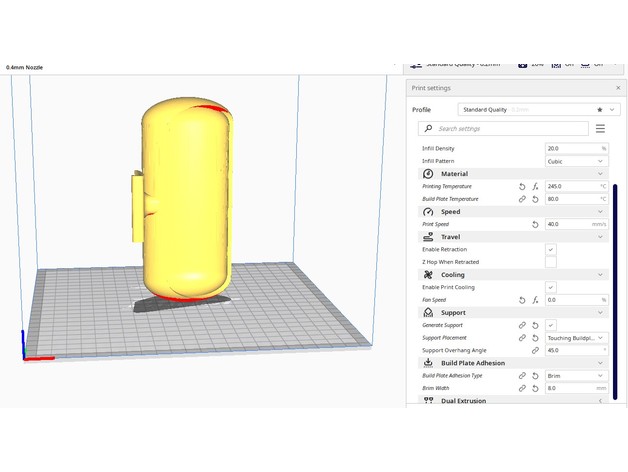Click reset arrow next to Fan Speed

click(522, 300)
